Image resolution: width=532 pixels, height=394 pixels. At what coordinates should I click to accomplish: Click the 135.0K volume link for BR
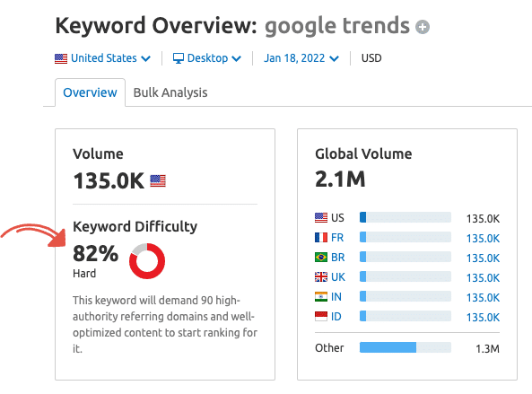[x=483, y=258]
